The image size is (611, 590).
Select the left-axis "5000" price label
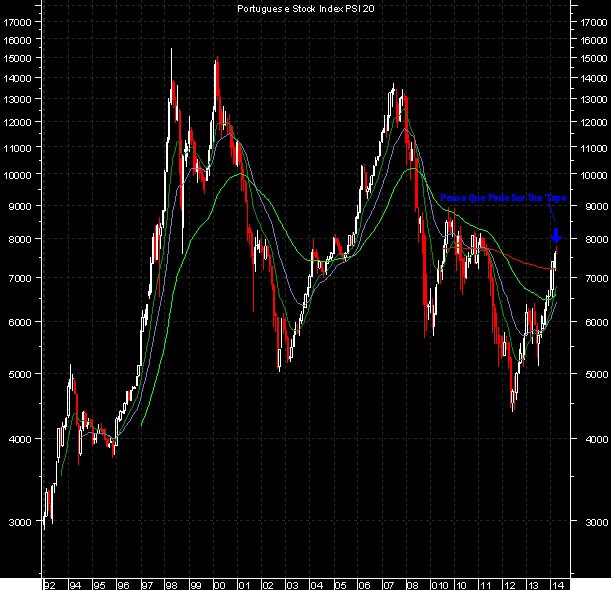point(20,374)
